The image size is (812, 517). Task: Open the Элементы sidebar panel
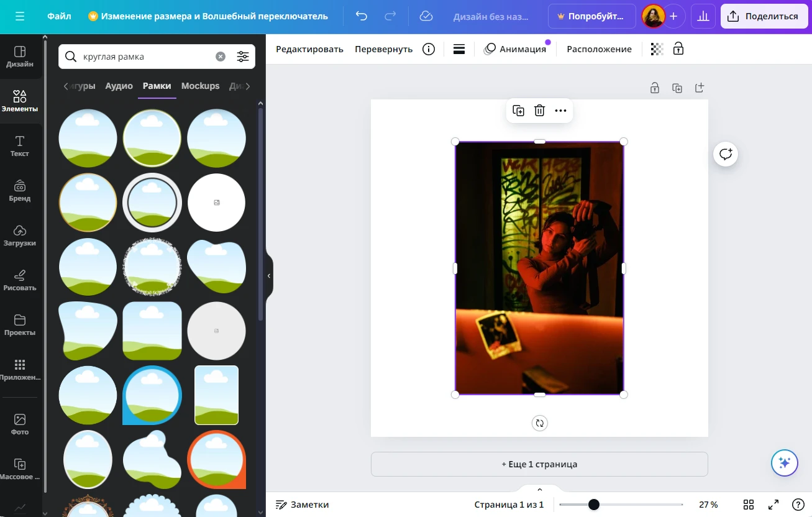20,101
